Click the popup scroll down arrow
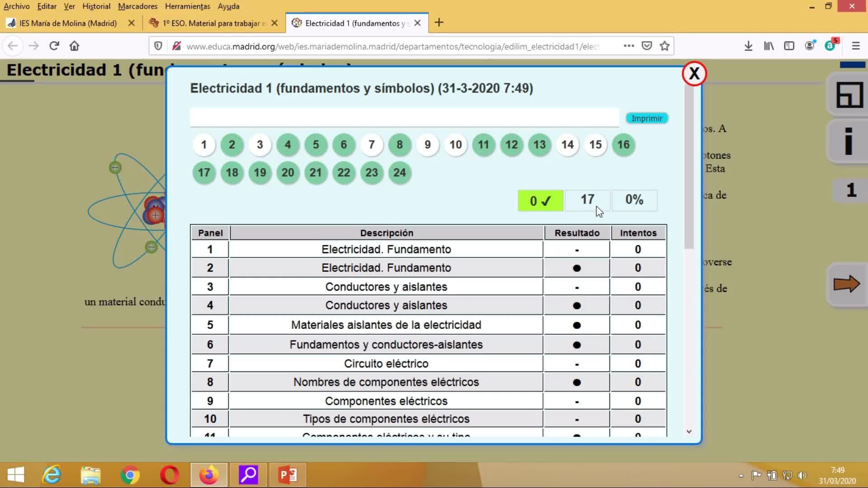 pos(689,432)
